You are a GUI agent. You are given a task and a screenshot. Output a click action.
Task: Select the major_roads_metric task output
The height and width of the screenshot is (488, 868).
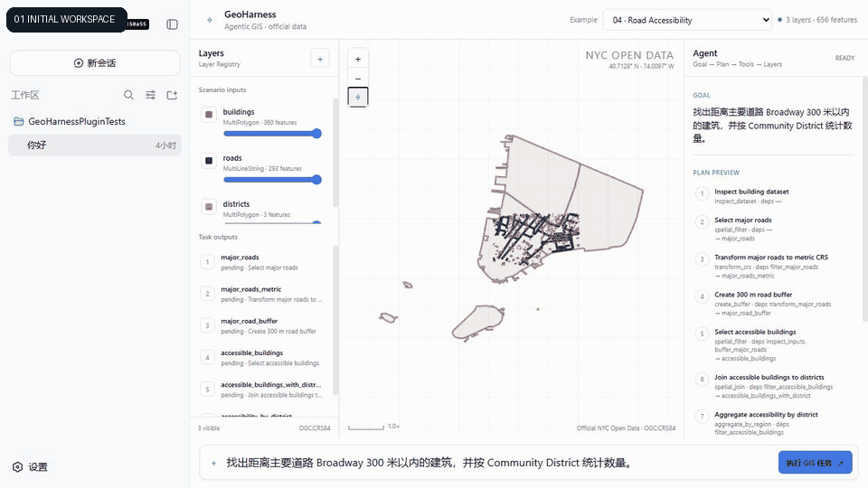pos(262,294)
